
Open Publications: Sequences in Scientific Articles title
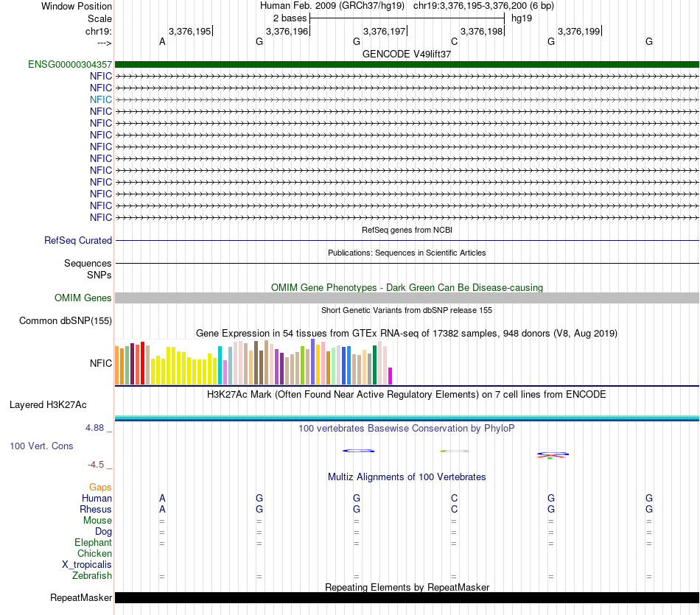click(x=407, y=253)
